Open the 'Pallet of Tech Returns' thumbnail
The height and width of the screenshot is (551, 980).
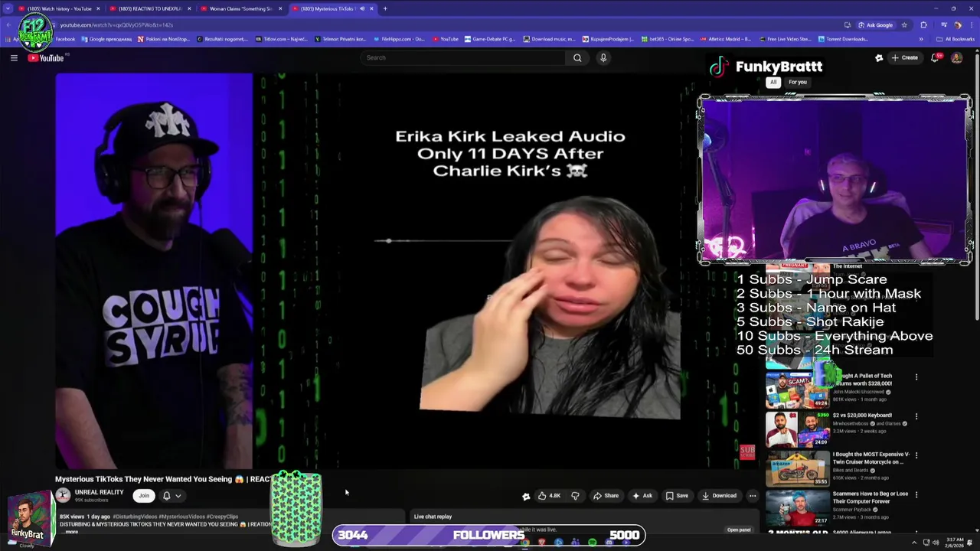798,390
